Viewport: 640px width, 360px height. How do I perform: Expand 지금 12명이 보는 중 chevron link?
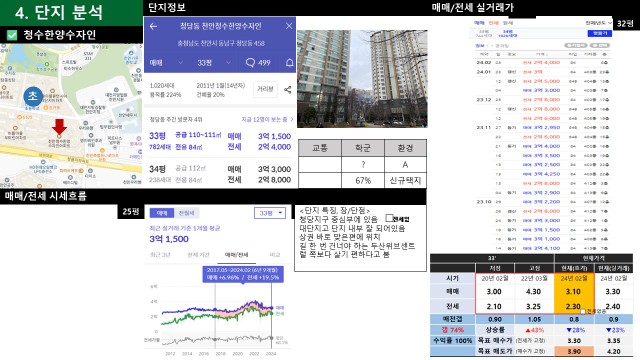click(267, 120)
